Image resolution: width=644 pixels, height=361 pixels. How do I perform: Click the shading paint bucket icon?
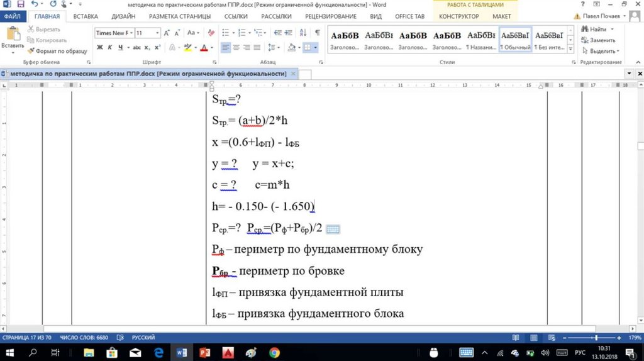pos(291,48)
